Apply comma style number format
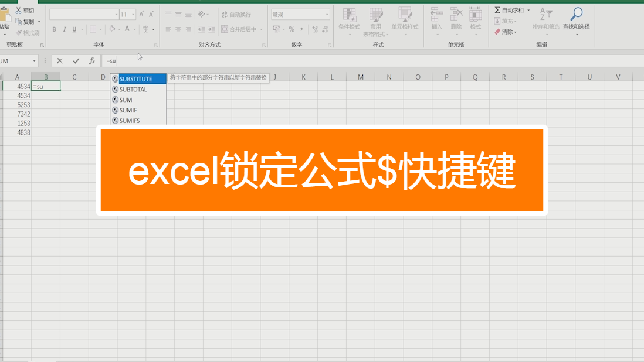This screenshot has height=362, width=644. [301, 29]
